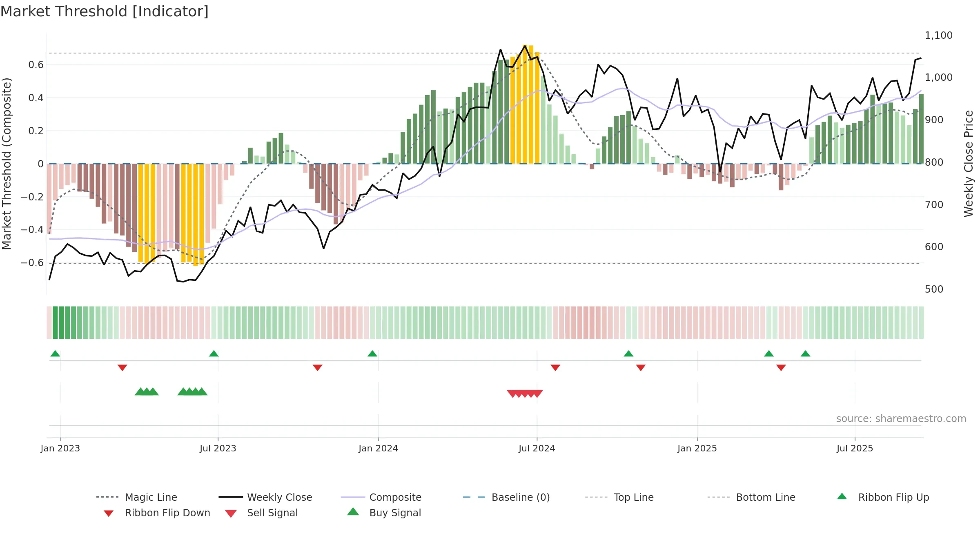
Task: Click the Jul 2025 x-axis label
Action: click(x=855, y=448)
